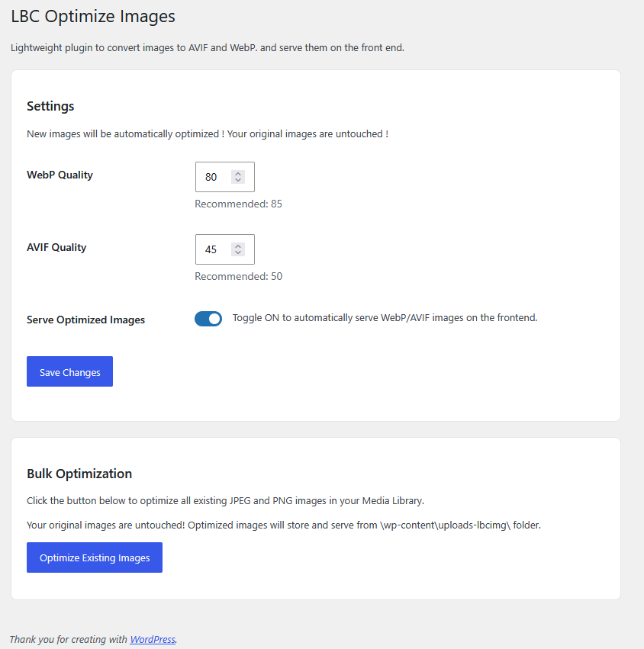Image resolution: width=644 pixels, height=649 pixels.
Task: Click the WebP Quality number field
Action: [224, 177]
